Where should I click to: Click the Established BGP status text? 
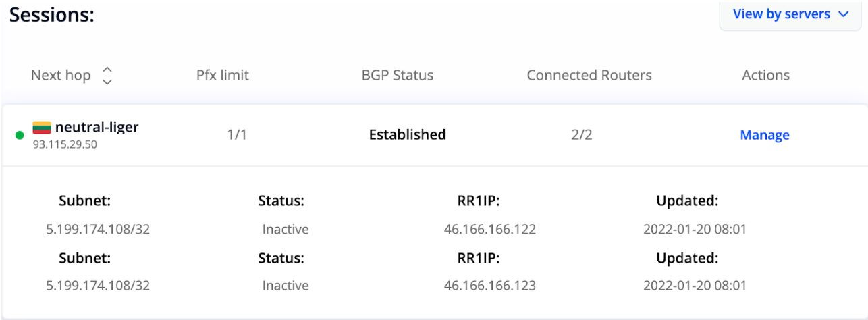click(x=407, y=135)
